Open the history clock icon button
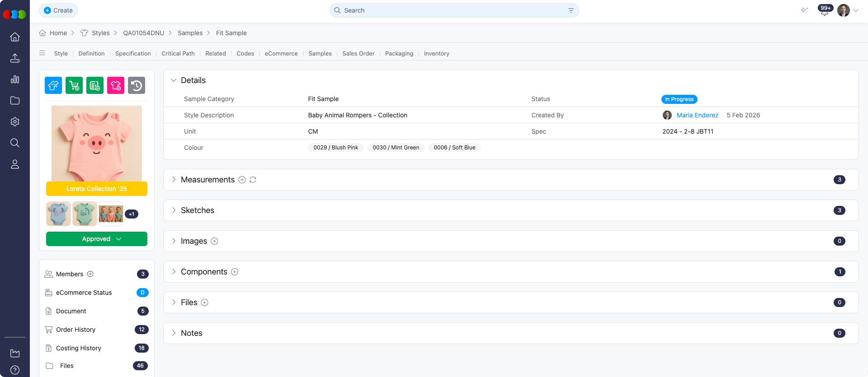Screen dimensions: 868x377 tap(137, 85)
